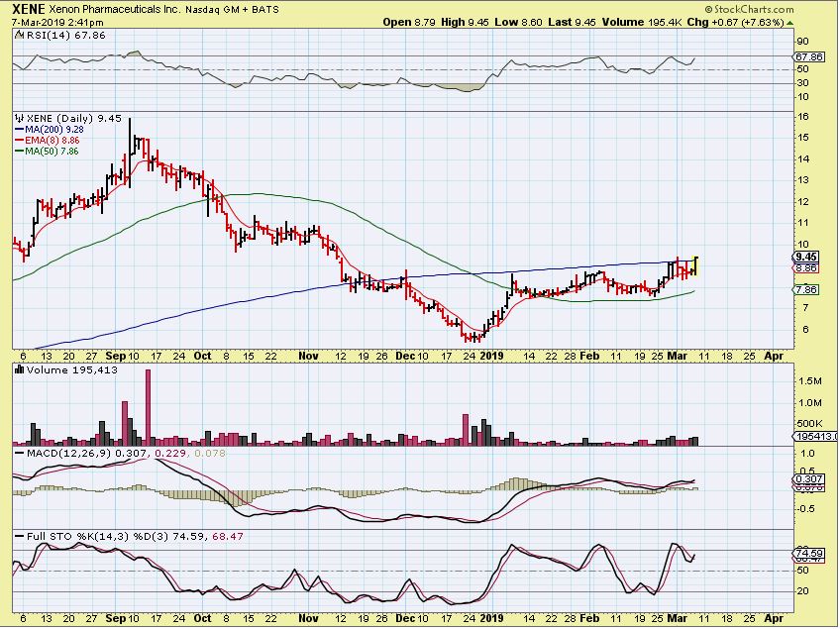Click the 195413 volume tag on right axis
Image resolution: width=840 pixels, height=629 pixels.
pyautogui.click(x=816, y=437)
